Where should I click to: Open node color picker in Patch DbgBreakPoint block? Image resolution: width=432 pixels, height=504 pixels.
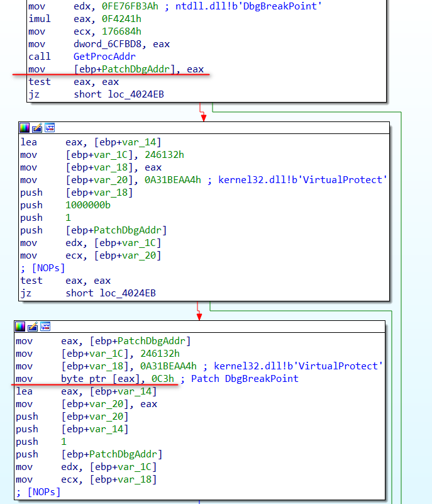coord(20,327)
